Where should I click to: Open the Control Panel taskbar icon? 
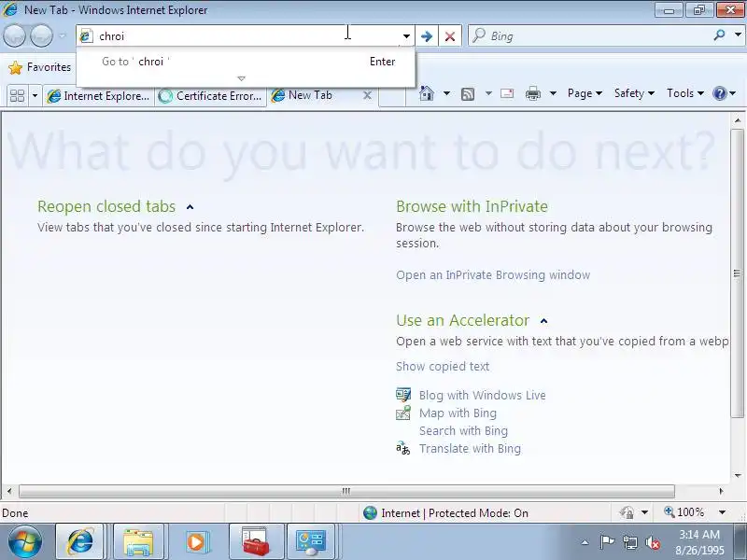(311, 542)
